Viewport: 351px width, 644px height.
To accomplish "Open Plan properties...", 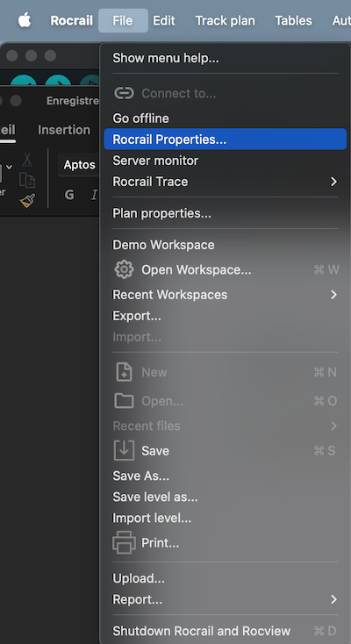I will pyautogui.click(x=226, y=213).
